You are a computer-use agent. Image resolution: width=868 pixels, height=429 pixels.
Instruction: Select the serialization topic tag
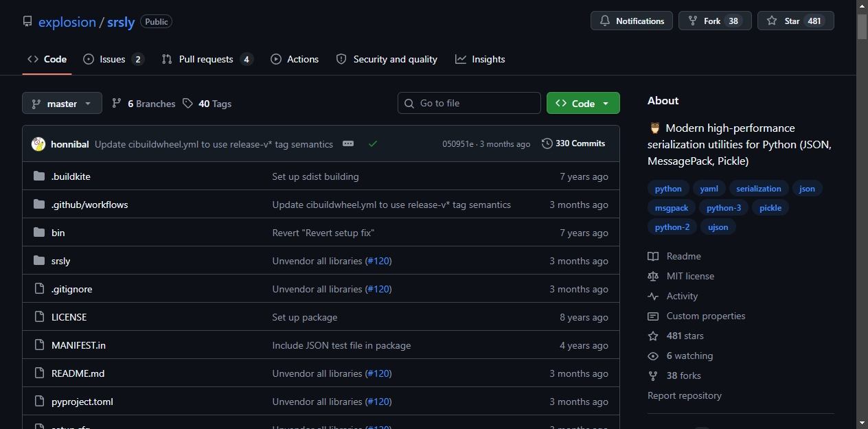(759, 189)
